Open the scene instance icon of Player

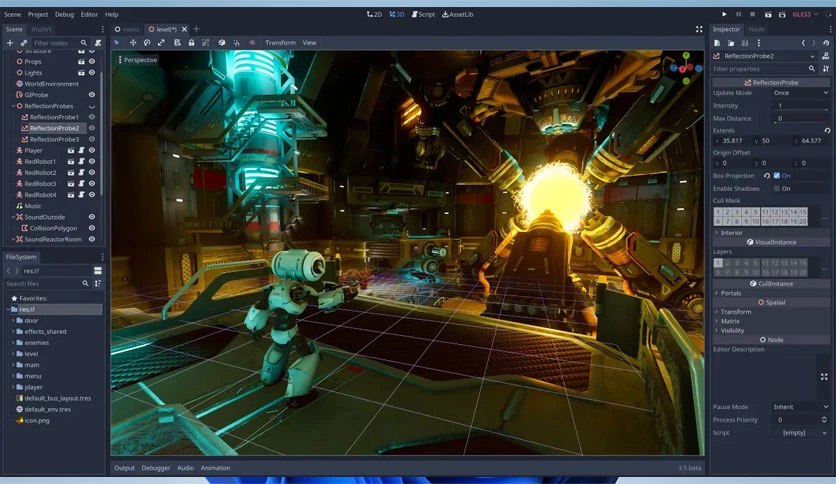70,151
